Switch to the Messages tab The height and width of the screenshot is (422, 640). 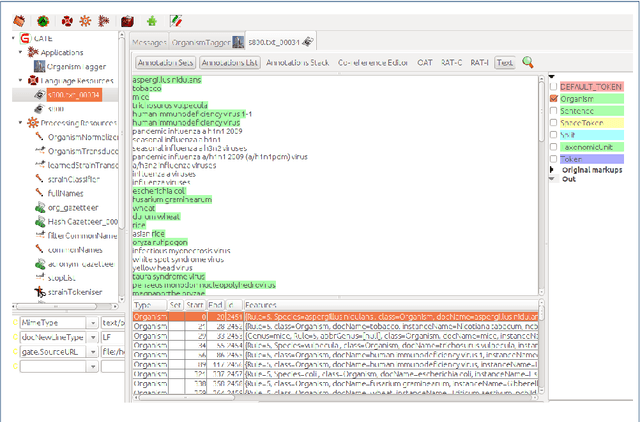(149, 41)
